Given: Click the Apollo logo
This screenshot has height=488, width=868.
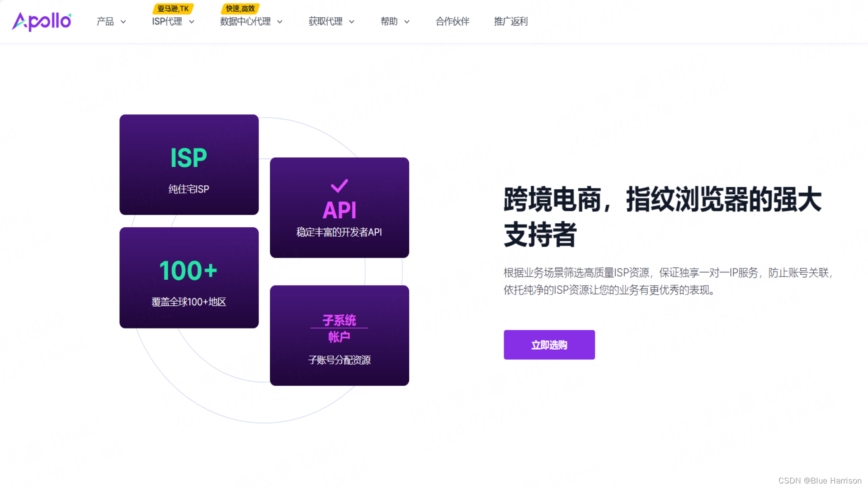Looking at the screenshot, I should 42,21.
